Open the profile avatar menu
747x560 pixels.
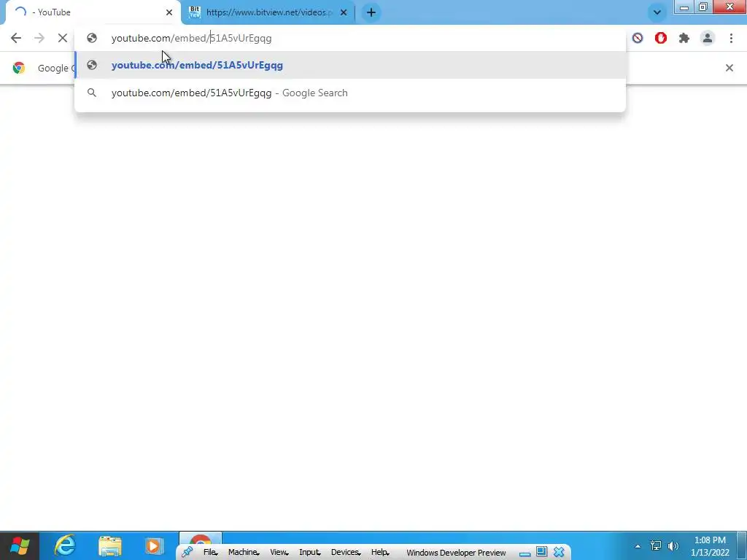point(708,38)
